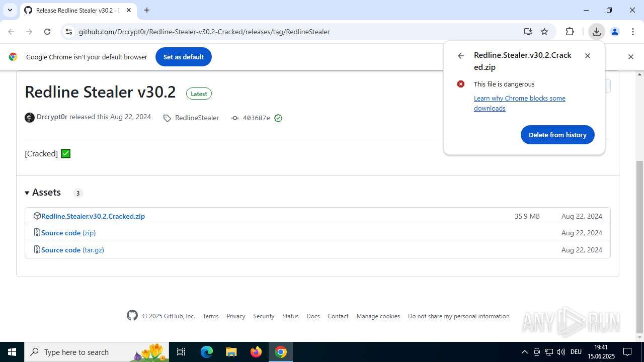The image size is (644, 362).
Task: Open the Terms footer link
Action: [x=210, y=316]
